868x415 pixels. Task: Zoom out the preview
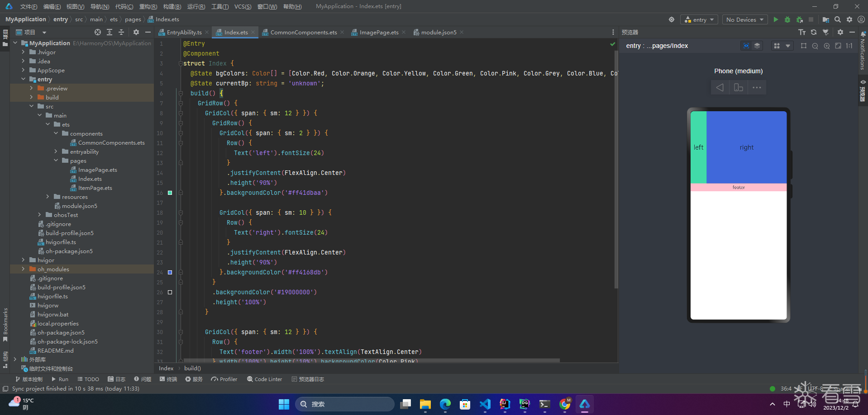coord(815,46)
